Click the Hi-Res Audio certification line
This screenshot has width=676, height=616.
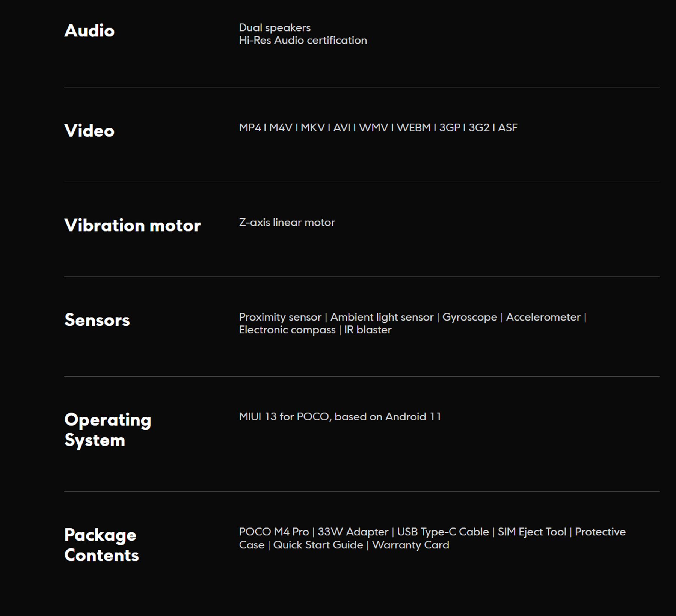pyautogui.click(x=303, y=41)
